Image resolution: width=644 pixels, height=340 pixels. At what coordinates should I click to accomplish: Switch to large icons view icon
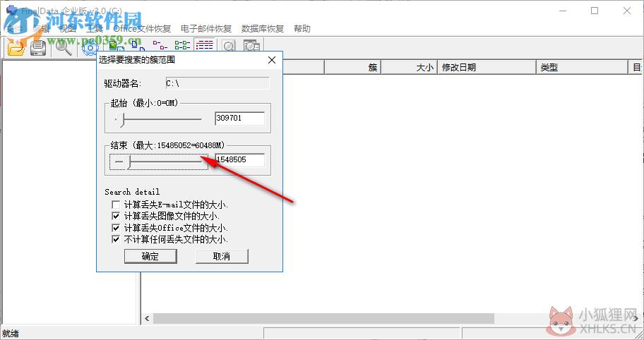point(118,45)
